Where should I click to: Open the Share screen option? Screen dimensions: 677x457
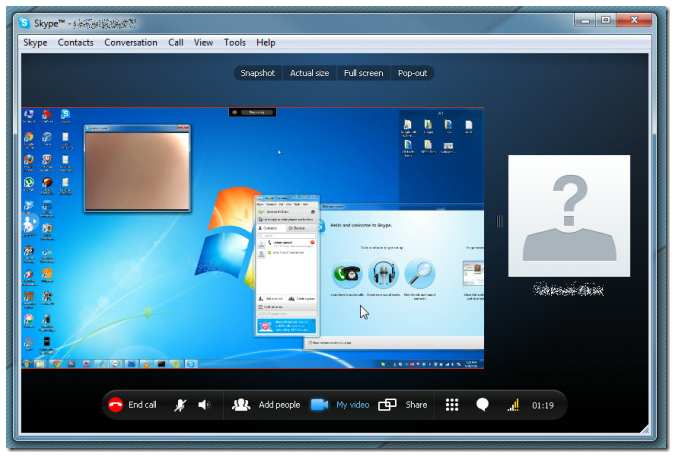pyautogui.click(x=388, y=405)
